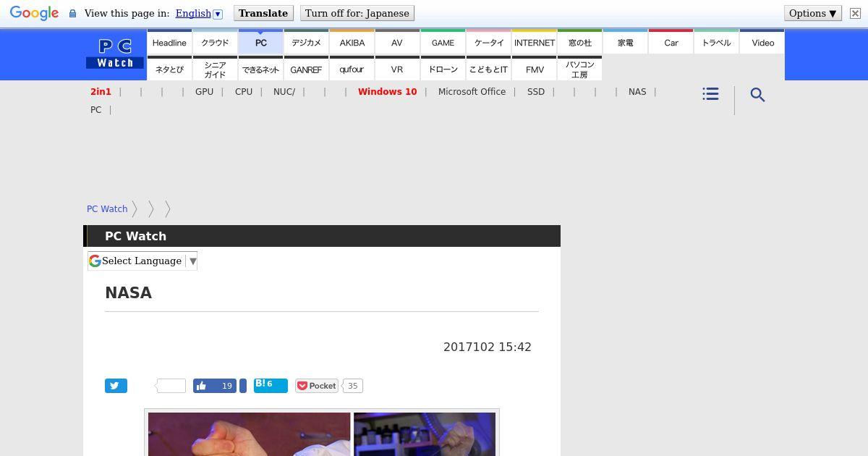Viewport: 868px width, 456px height.
Task: Open the qufour tab
Action: point(352,69)
